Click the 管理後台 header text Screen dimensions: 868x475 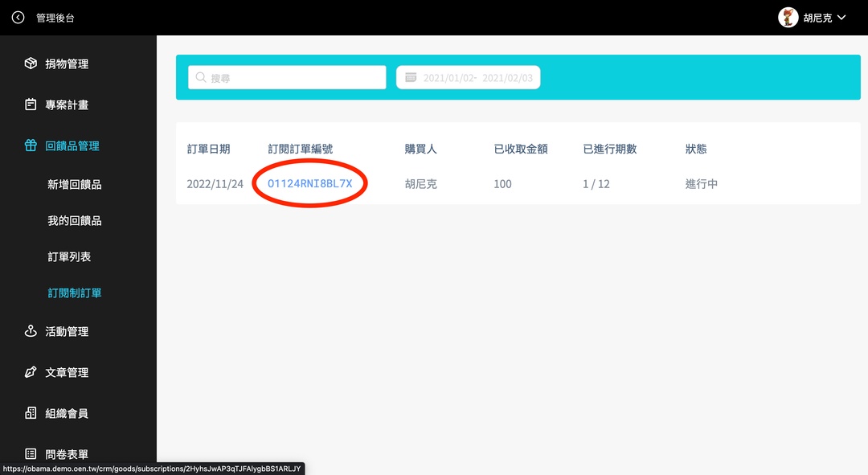[55, 18]
